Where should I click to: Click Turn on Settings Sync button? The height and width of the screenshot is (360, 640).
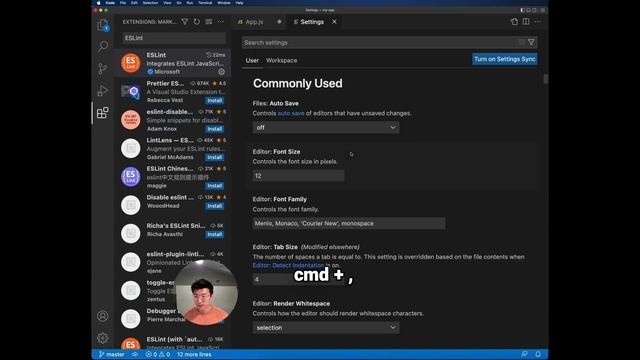[504, 59]
